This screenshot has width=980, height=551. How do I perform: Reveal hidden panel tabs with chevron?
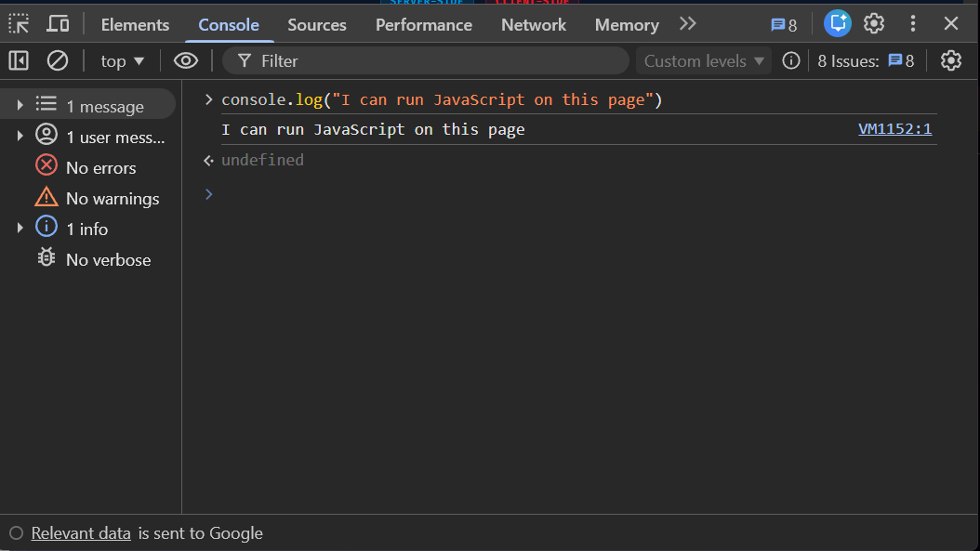coord(687,23)
